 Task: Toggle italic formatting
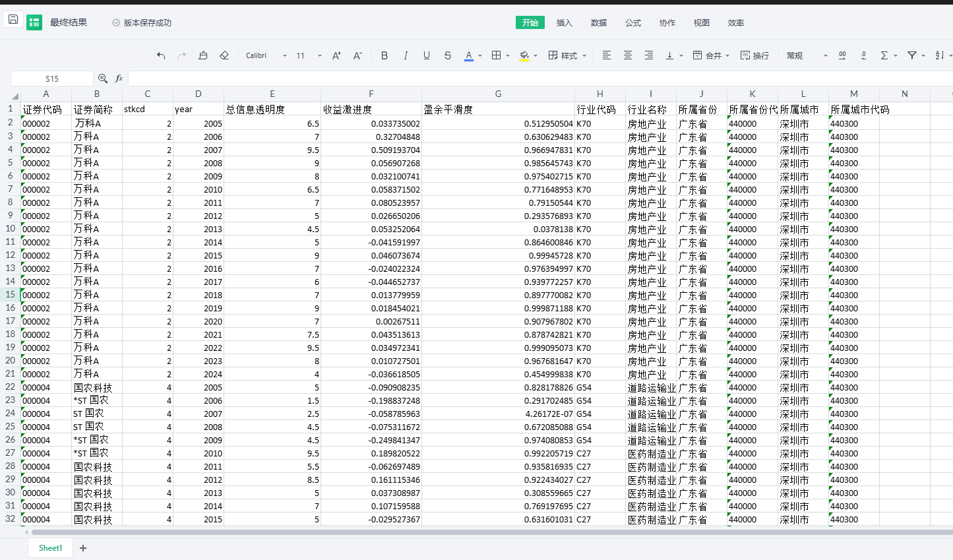406,55
